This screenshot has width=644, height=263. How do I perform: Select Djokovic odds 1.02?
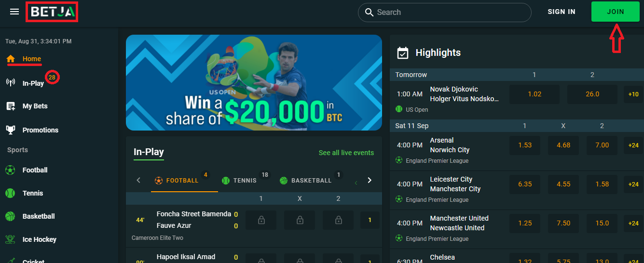coord(534,94)
